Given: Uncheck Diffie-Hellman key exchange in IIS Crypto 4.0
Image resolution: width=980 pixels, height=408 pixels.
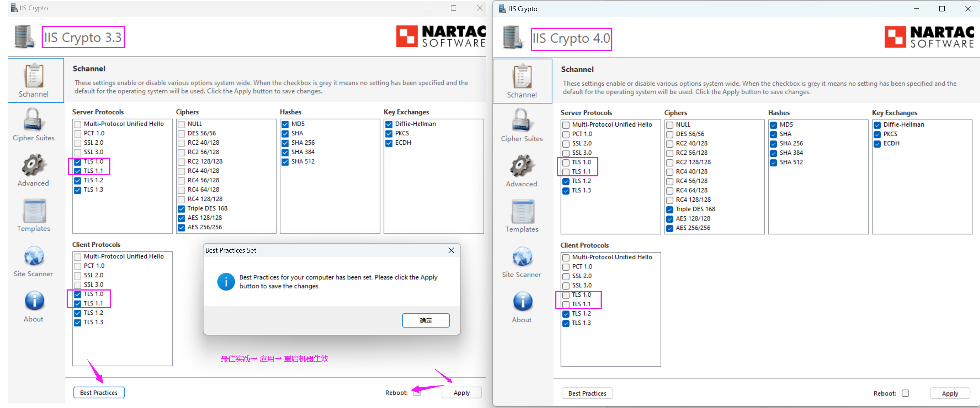Looking at the screenshot, I should coord(877,125).
